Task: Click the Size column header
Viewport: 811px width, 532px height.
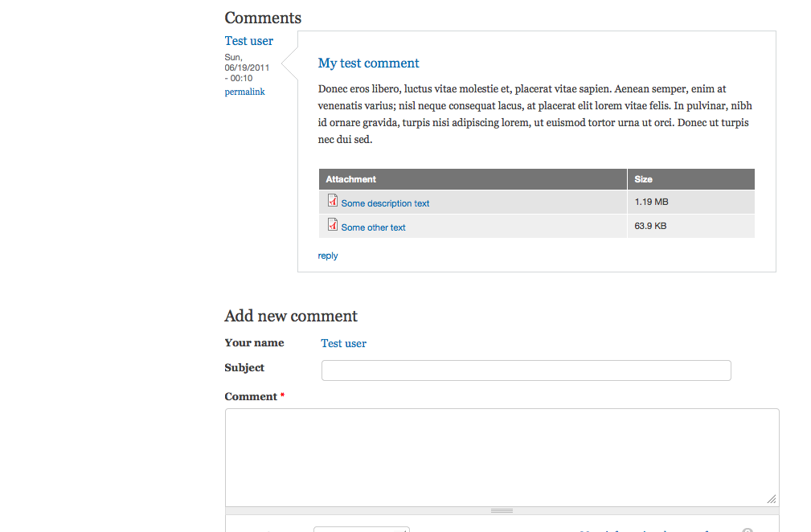Action: point(643,179)
